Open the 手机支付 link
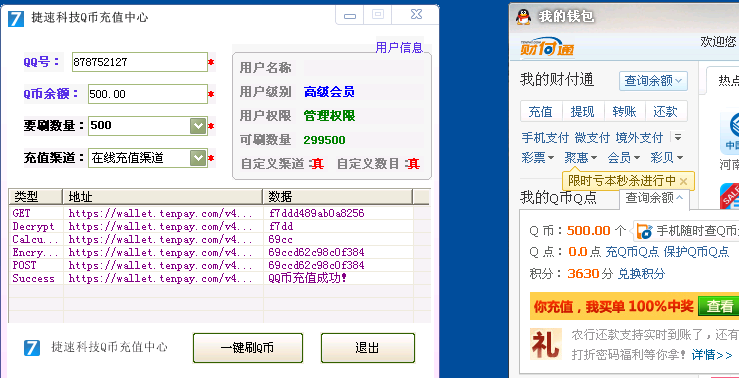The image size is (739, 378). (545, 138)
